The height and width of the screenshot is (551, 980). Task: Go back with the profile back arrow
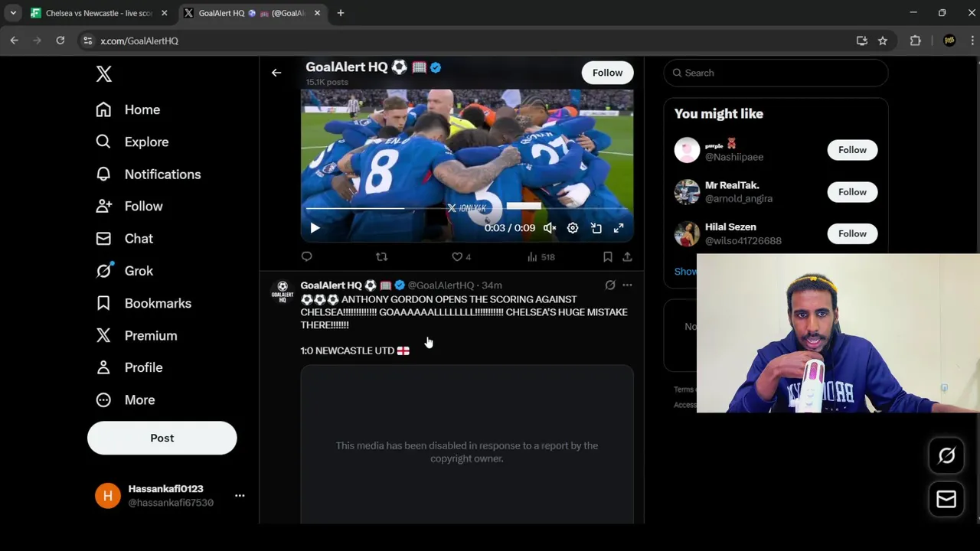(276, 73)
